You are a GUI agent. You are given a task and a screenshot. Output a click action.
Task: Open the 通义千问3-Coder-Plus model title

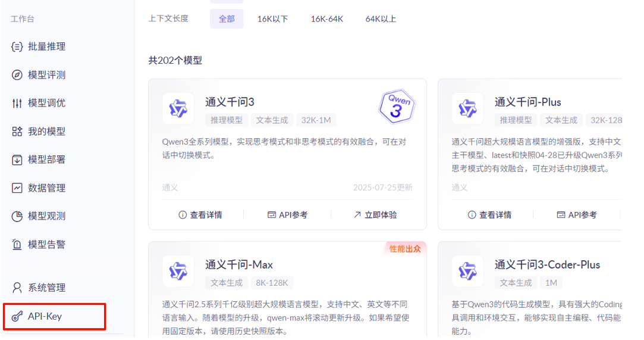point(548,265)
